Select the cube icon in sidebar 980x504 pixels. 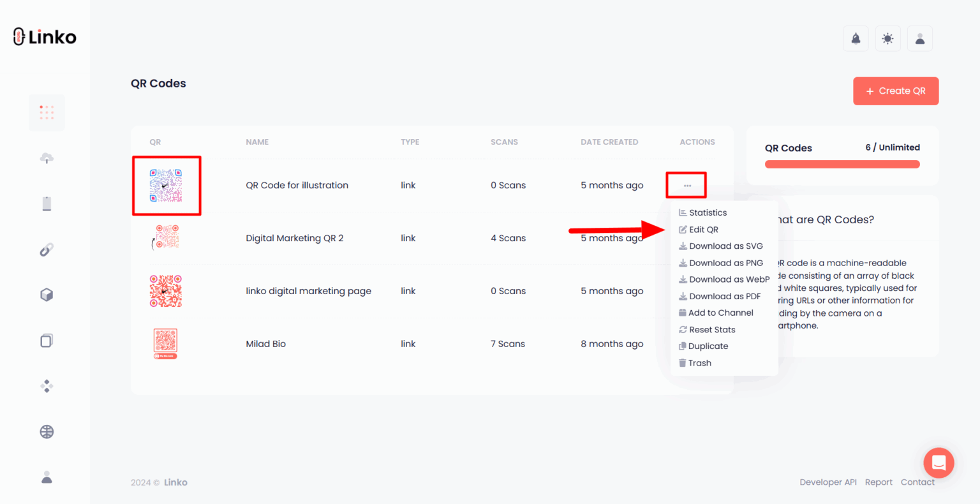pyautogui.click(x=47, y=295)
